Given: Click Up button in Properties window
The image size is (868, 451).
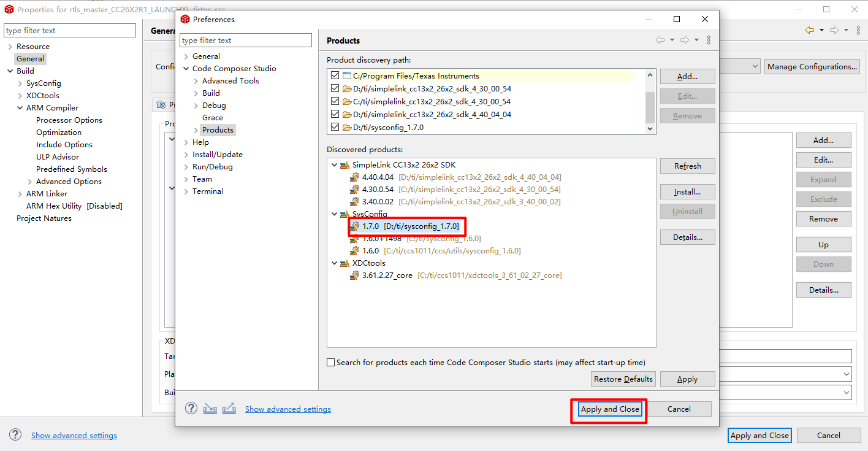Looking at the screenshot, I should click(x=824, y=245).
